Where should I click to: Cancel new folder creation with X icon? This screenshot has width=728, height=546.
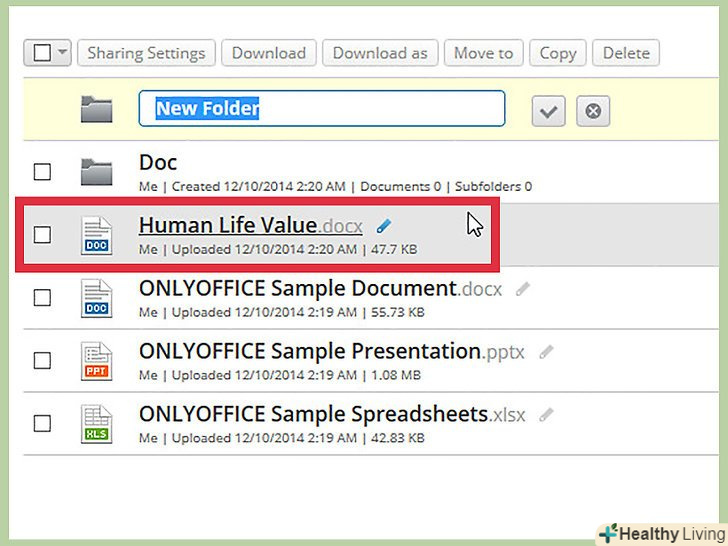point(593,111)
